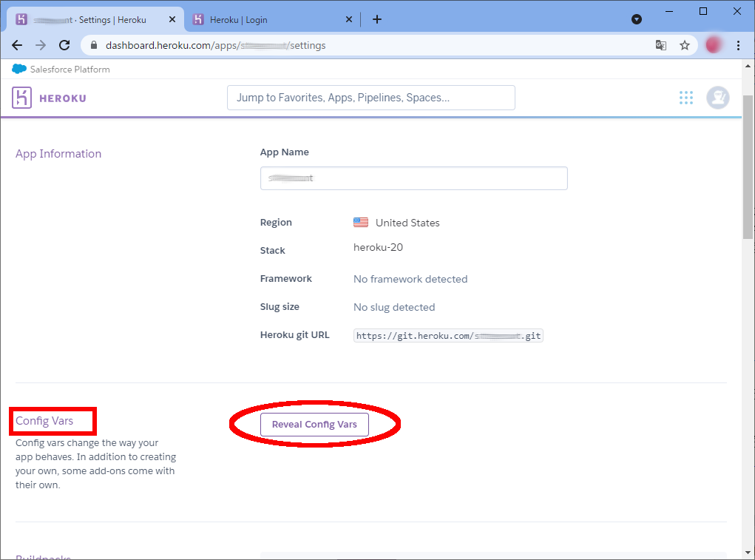Reload the page with refresh icon
This screenshot has height=560, width=755.
(x=64, y=45)
